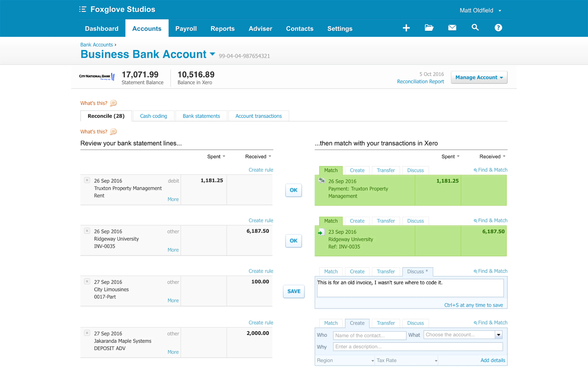
Task: Open the organisation menu icon beside Foxglove Studios
Action: tap(83, 9)
